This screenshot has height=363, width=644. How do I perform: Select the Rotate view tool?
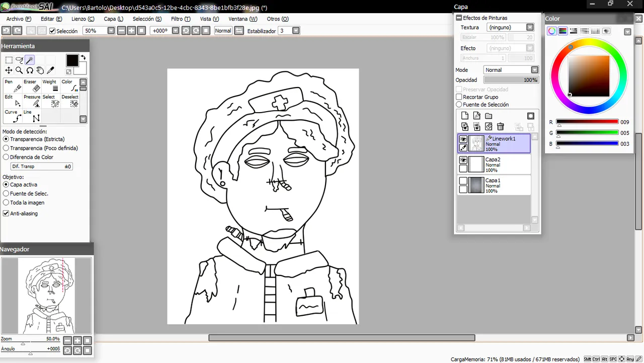[30, 70]
